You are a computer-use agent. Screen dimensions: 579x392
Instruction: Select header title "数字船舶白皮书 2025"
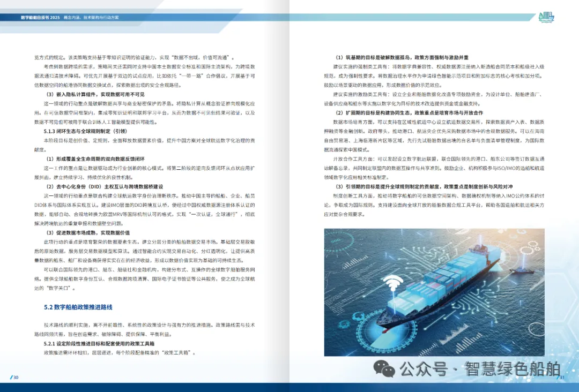(x=40, y=17)
